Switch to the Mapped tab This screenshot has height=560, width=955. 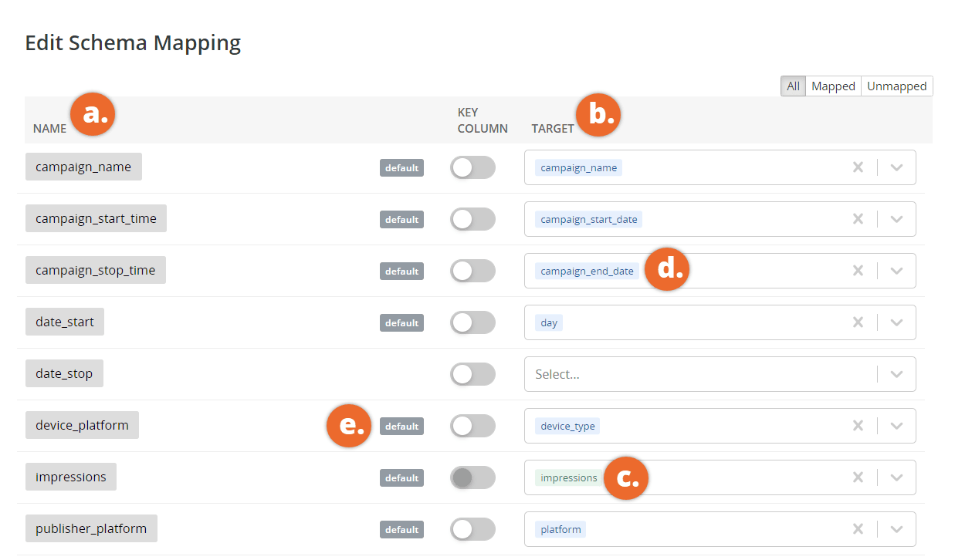(x=832, y=86)
